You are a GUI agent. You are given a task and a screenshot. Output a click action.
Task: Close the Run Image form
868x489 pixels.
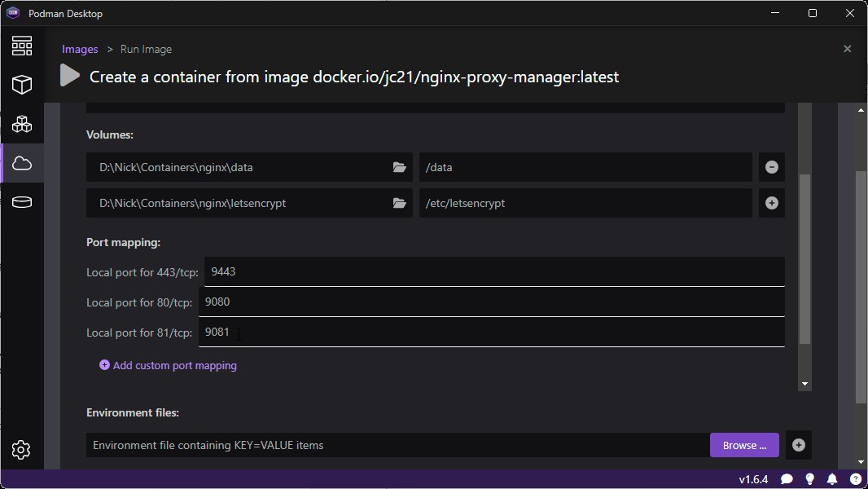(x=847, y=49)
